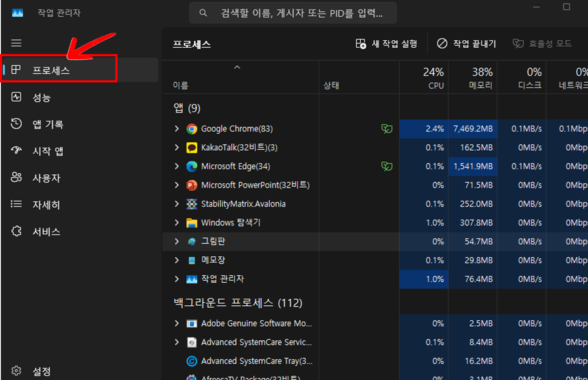Click the KakaoTalk process icon
Viewport: 588px width, 380px height.
click(192, 148)
